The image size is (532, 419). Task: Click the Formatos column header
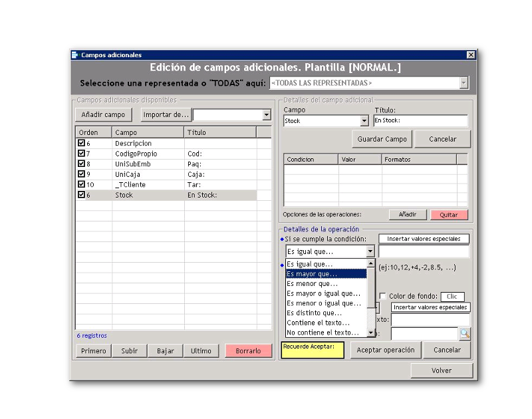click(420, 160)
